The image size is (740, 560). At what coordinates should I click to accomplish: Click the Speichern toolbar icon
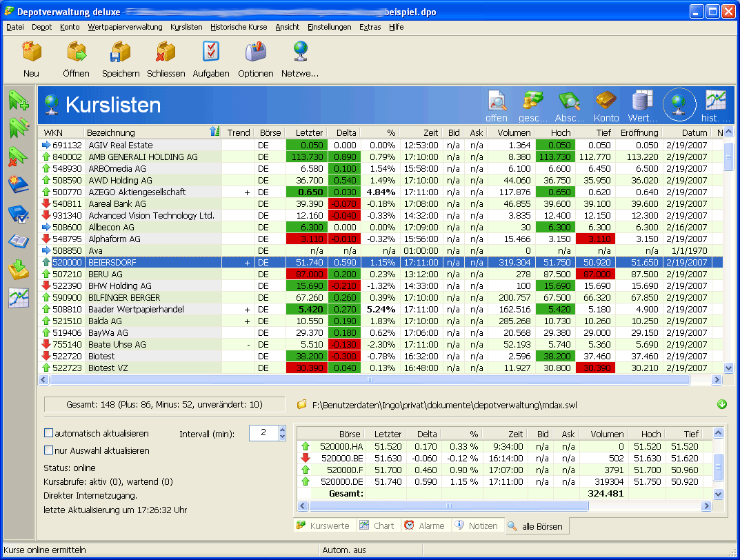click(121, 52)
